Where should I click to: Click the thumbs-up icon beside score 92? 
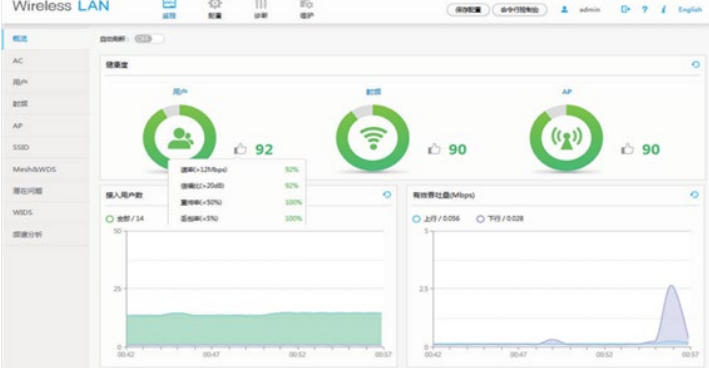click(x=241, y=149)
